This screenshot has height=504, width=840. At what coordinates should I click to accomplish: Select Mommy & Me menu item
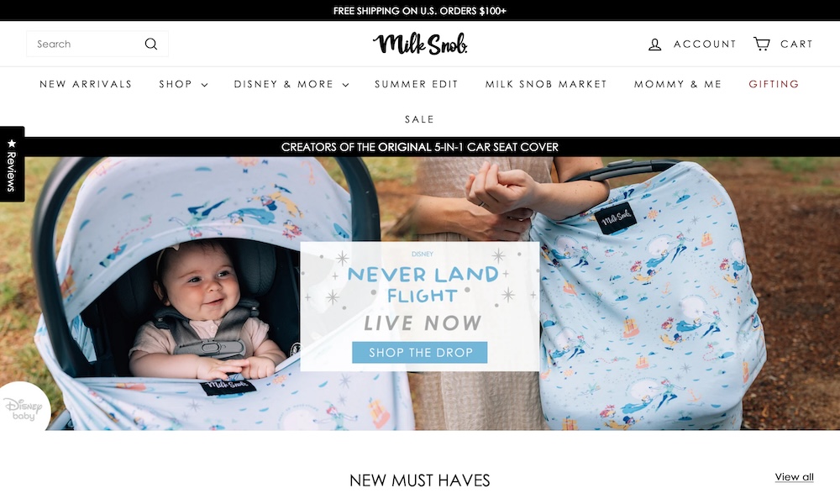[x=678, y=84]
